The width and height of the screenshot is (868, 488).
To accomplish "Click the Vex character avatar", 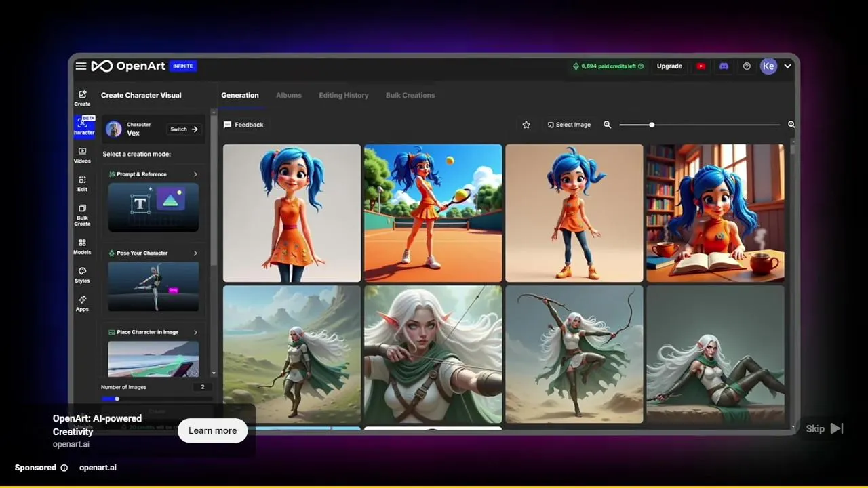I will tap(114, 129).
